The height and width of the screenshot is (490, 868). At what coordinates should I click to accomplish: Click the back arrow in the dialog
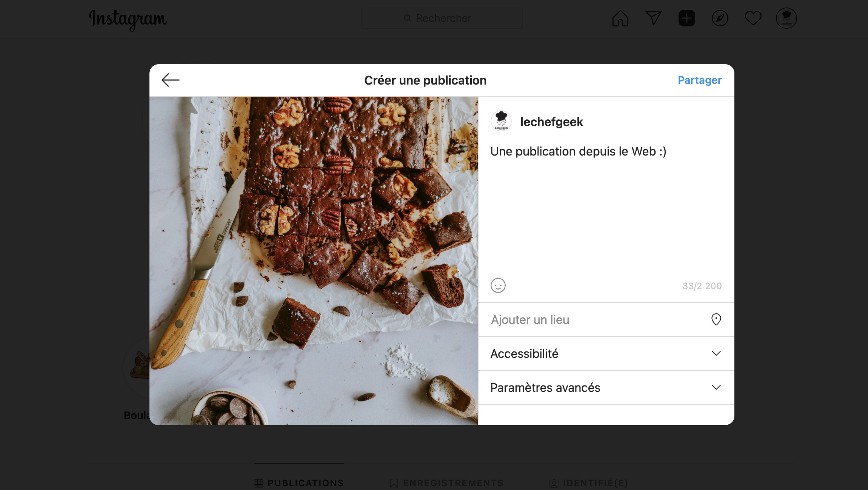(170, 80)
